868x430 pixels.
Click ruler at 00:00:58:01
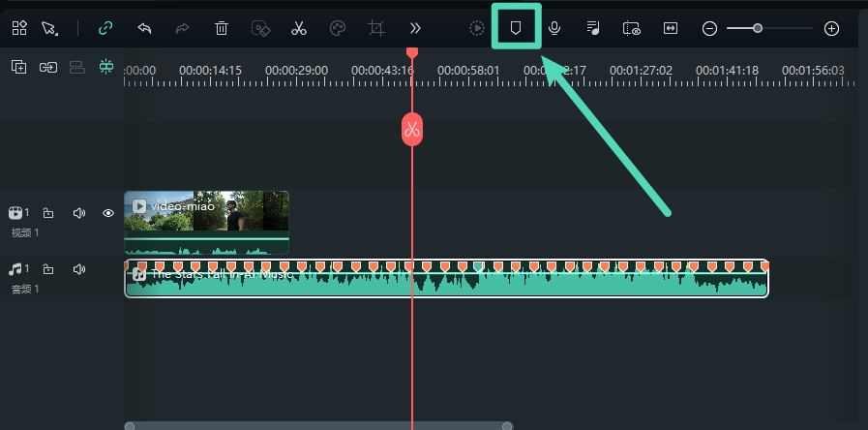pos(469,71)
